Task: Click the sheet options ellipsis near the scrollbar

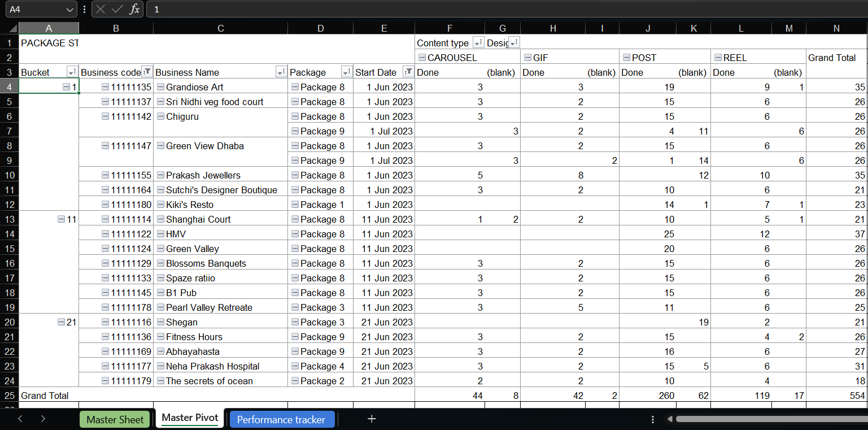Action: [653, 419]
